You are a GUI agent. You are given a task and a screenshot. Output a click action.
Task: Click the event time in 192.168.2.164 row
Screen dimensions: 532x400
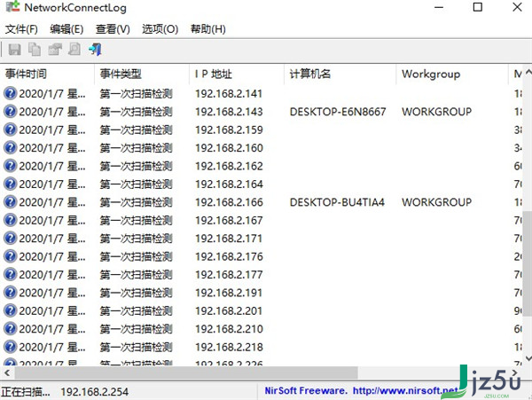(x=52, y=184)
